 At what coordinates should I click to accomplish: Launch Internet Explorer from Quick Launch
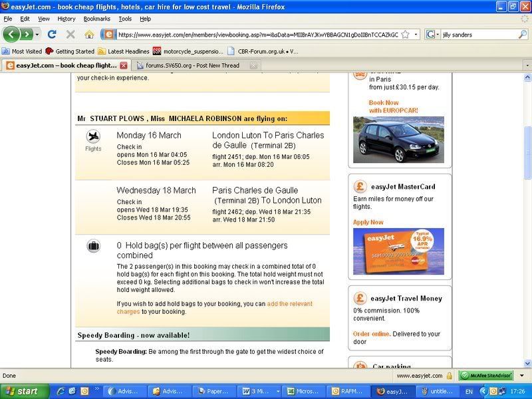click(61, 392)
